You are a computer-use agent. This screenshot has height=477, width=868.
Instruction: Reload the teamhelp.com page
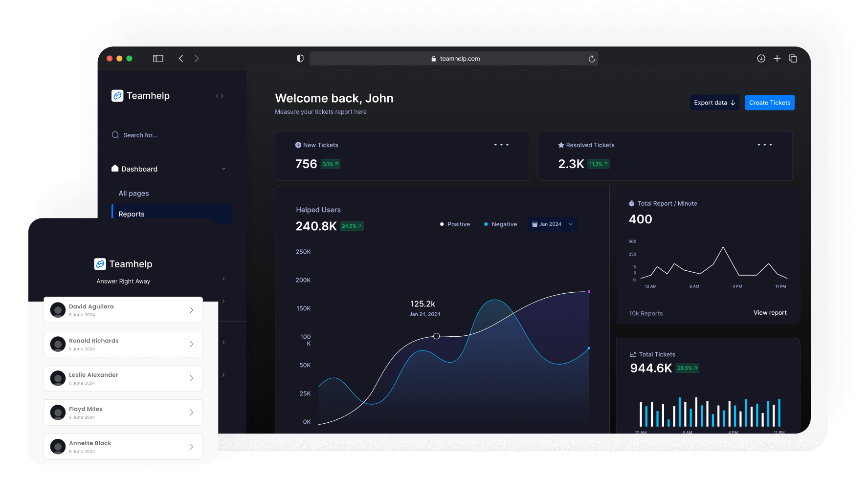pos(591,59)
